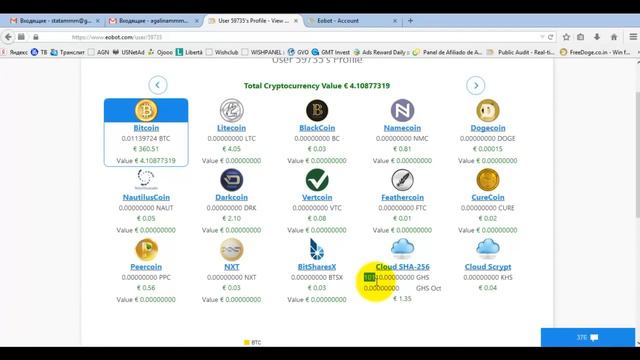Open the NautilusCoin link
Screen dimensions: 640x360
(x=146, y=197)
